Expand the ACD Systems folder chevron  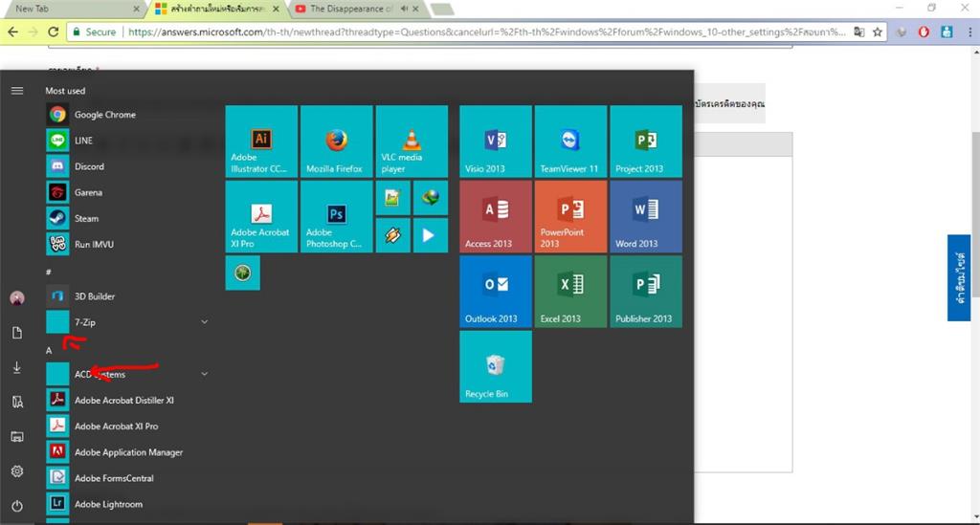[205, 374]
